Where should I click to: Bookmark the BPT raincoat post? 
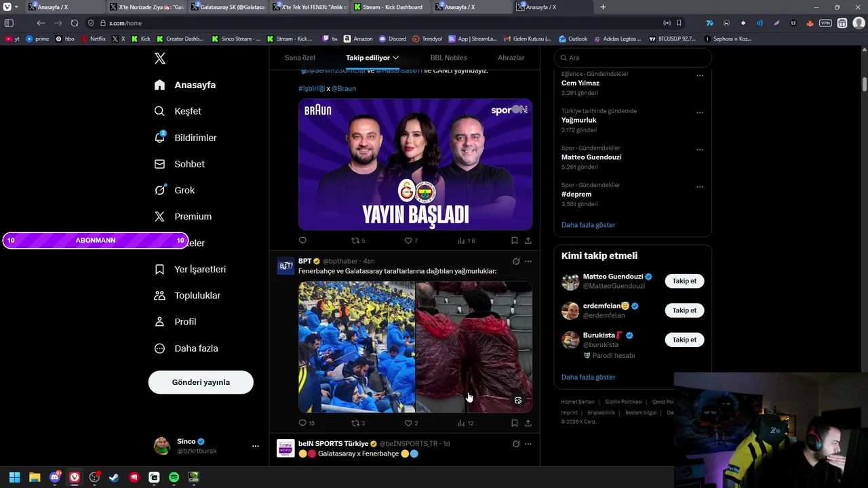click(x=515, y=423)
